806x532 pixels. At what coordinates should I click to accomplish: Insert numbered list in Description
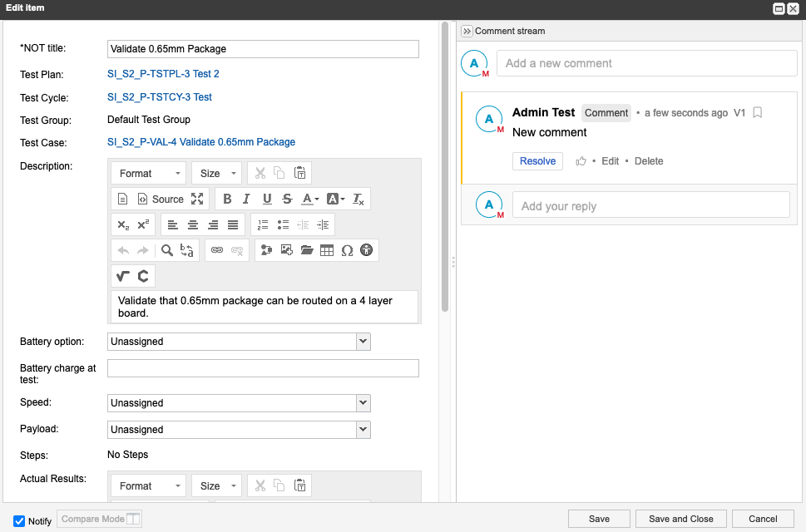pos(263,224)
